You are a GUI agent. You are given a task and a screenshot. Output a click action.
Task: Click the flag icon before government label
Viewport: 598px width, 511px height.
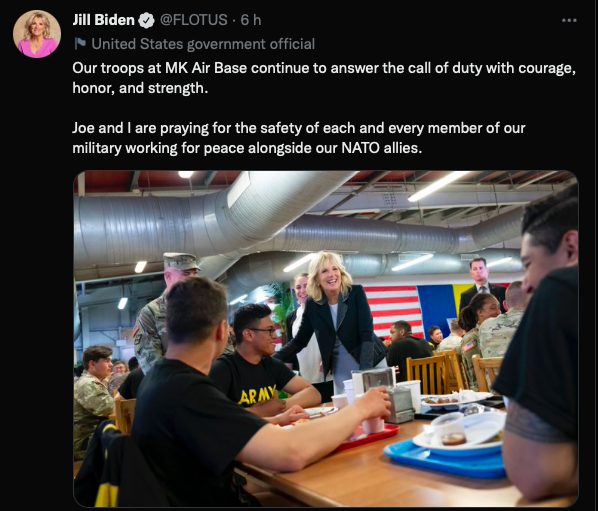click(80, 43)
